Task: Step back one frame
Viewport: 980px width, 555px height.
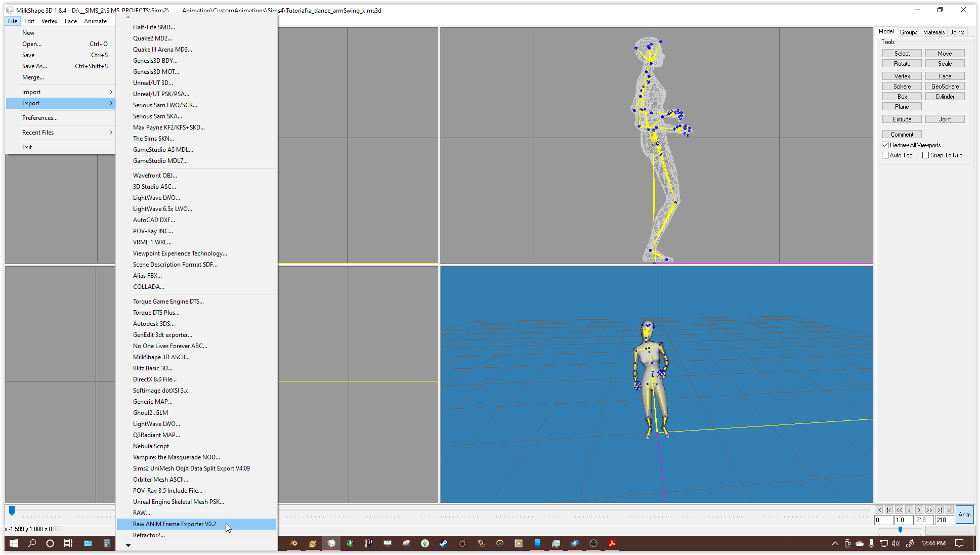Action: [x=909, y=510]
